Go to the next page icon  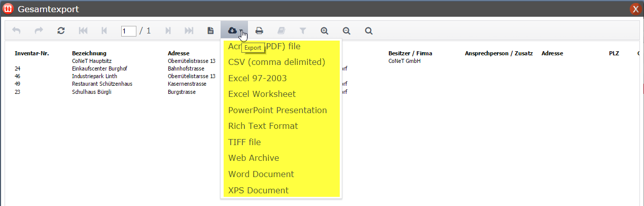pos(168,31)
